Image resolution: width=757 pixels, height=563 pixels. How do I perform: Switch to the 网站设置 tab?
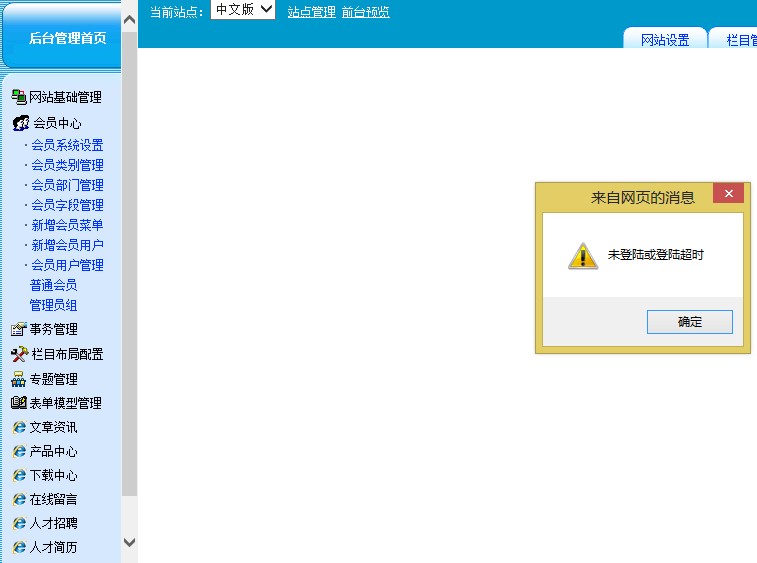(x=665, y=40)
